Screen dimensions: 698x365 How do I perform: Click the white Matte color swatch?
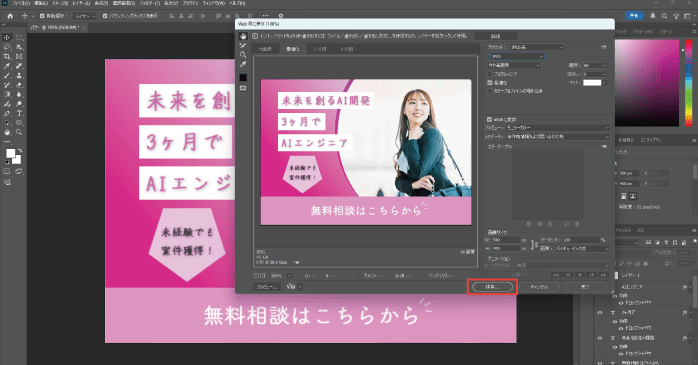[592, 83]
